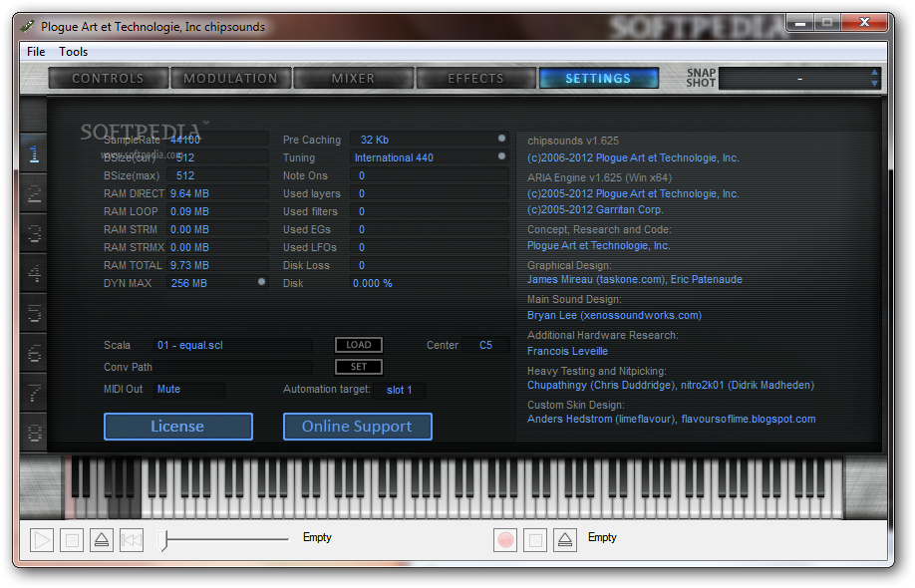
Task: Click the recorder's Empty file label
Action: (x=602, y=537)
